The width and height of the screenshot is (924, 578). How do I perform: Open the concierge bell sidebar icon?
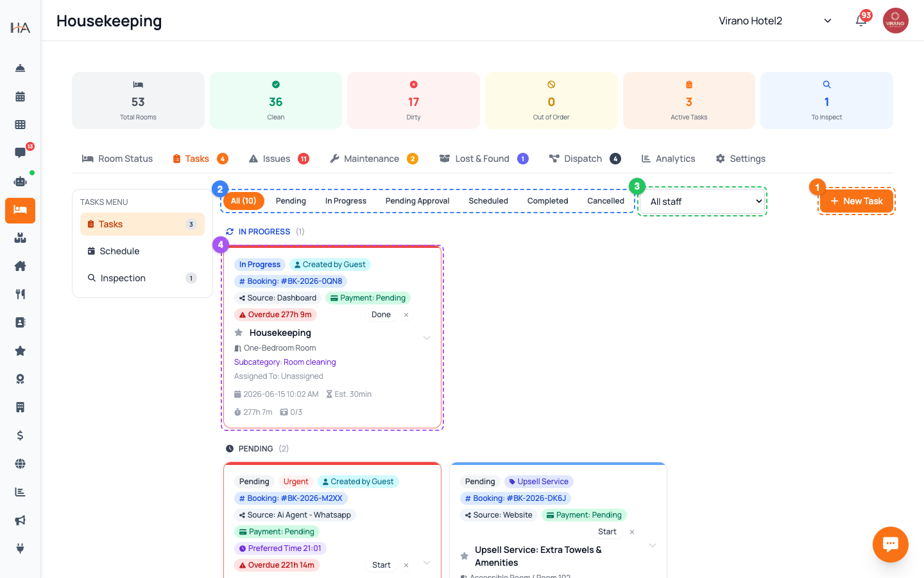point(20,68)
